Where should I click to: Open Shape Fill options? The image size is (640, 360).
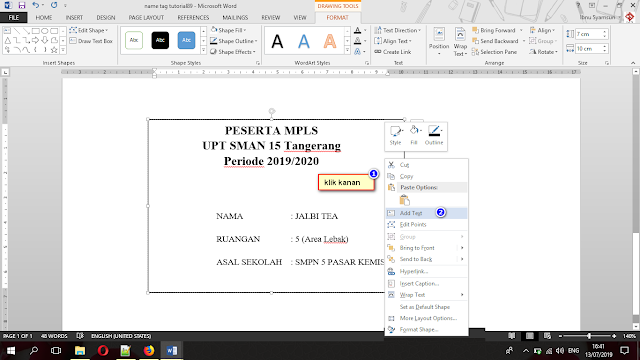coord(229,30)
